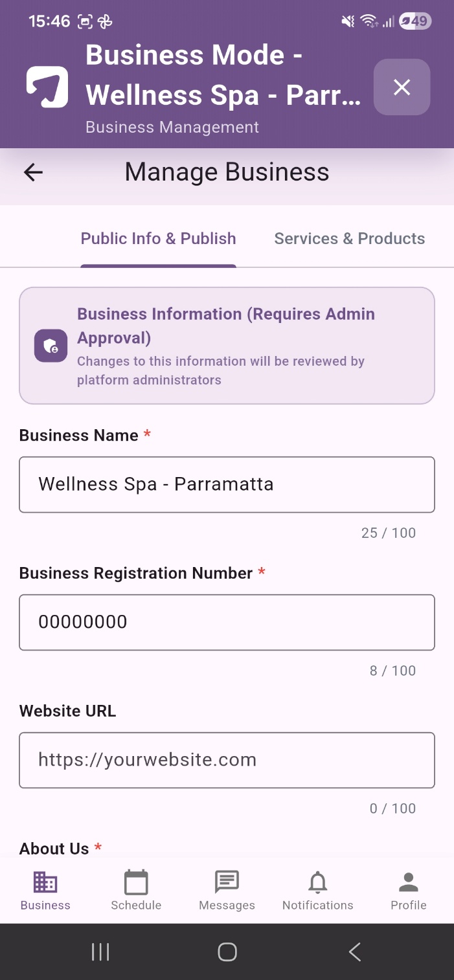Close Business Mode with the X button
The width and height of the screenshot is (454, 980).
(x=402, y=87)
